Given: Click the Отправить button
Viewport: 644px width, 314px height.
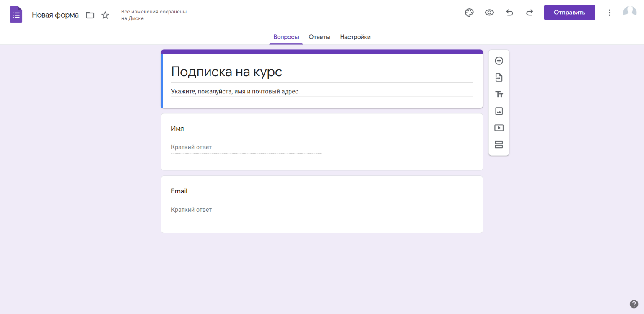Looking at the screenshot, I should 569,13.
